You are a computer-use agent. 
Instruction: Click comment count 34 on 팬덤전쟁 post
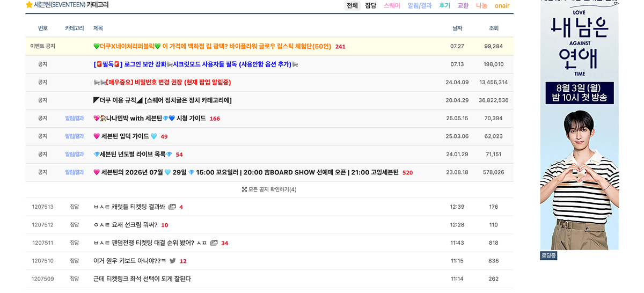click(x=224, y=243)
